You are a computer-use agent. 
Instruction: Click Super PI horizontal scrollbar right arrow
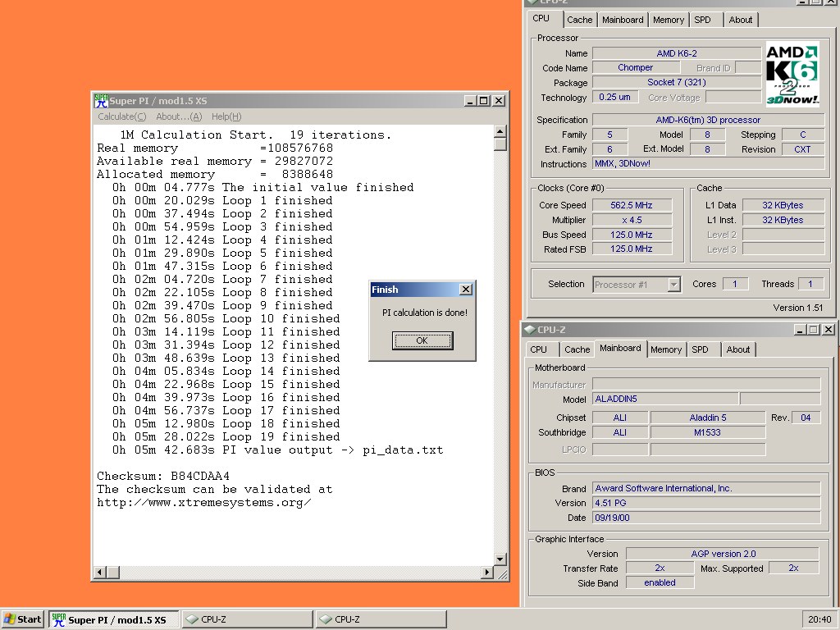coord(487,572)
